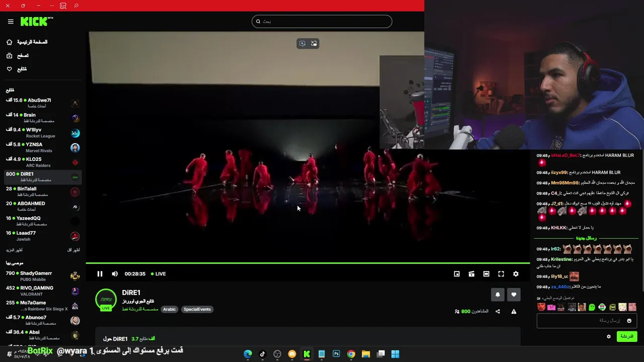Click the DiRE1 LIVE avatar
The height and width of the screenshot is (362, 644).
tap(106, 300)
